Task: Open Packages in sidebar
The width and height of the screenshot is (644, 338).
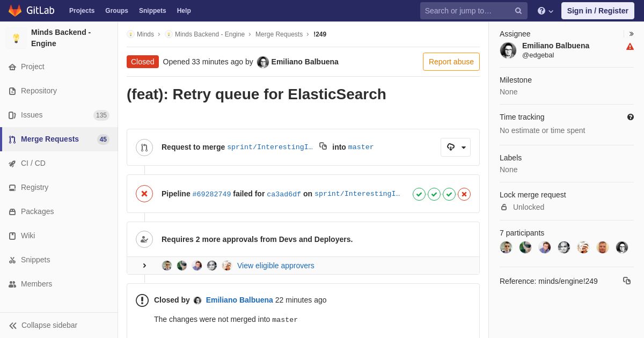Action: (37, 211)
